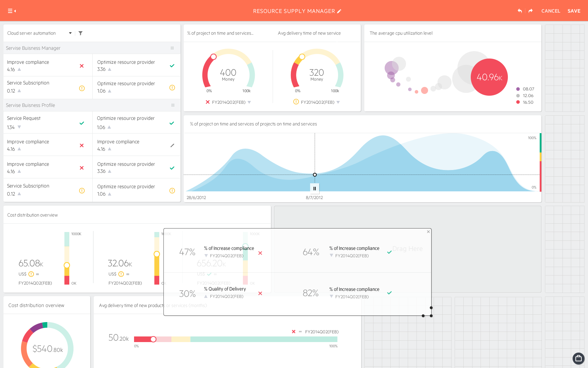Undo the last change
Screen dimensions: 588x368
tap(520, 11)
